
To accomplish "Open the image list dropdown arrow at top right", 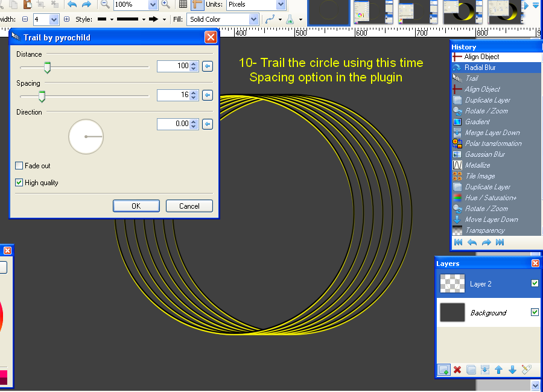I will coord(536,5).
